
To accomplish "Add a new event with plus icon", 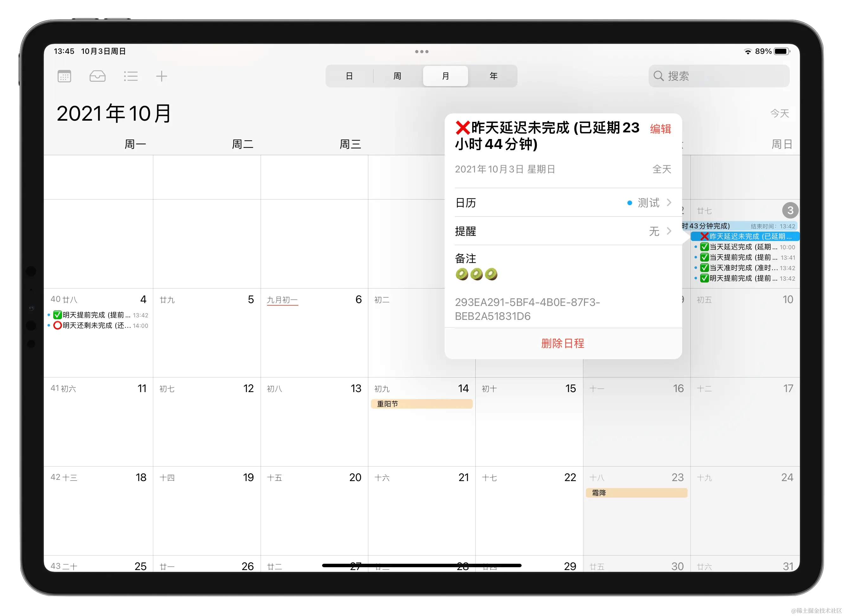I will click(162, 76).
